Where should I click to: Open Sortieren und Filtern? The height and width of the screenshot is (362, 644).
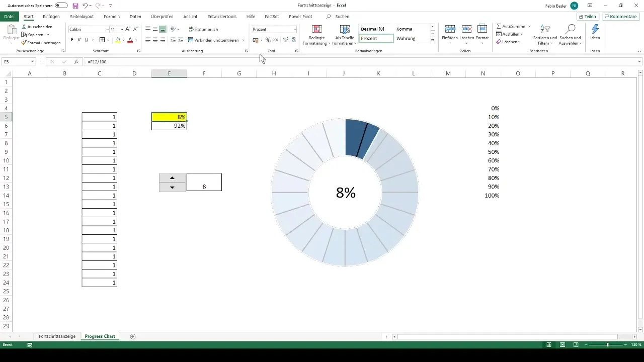[544, 35]
